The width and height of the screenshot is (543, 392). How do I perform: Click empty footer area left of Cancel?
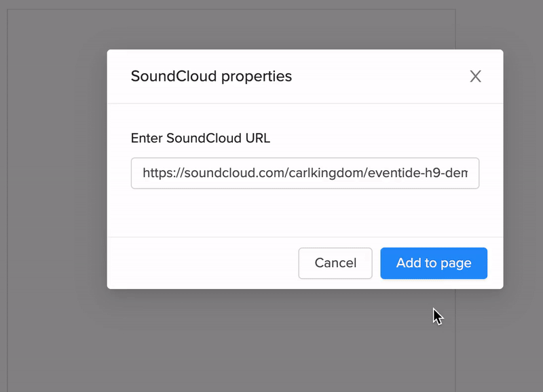[204, 263]
